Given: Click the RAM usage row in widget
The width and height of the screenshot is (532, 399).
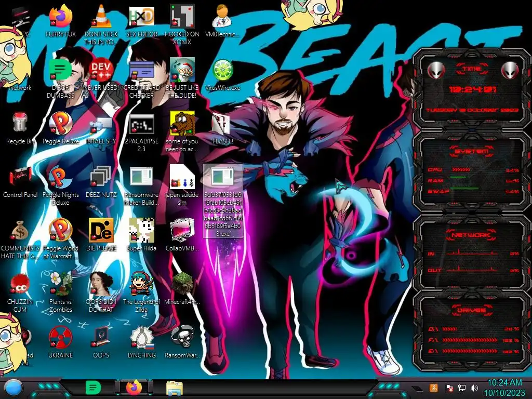Looking at the screenshot, I should click(473, 180).
